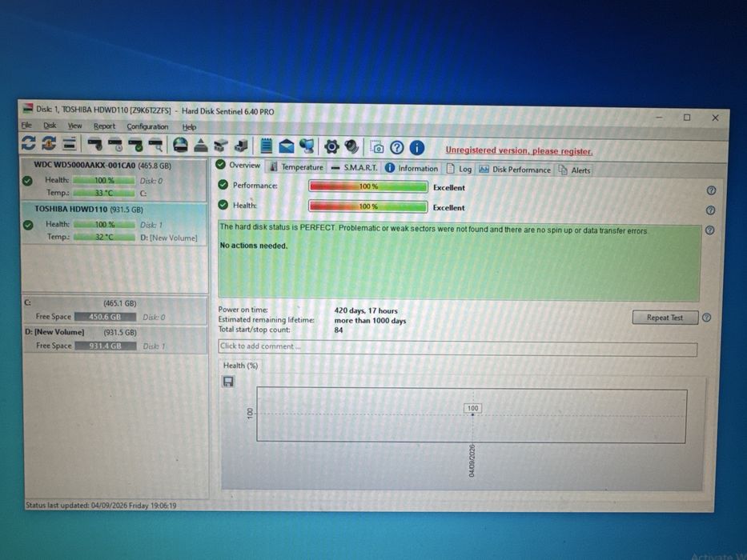The width and height of the screenshot is (747, 560).
Task: Click the help icon next to Performance row
Action: [711, 190]
